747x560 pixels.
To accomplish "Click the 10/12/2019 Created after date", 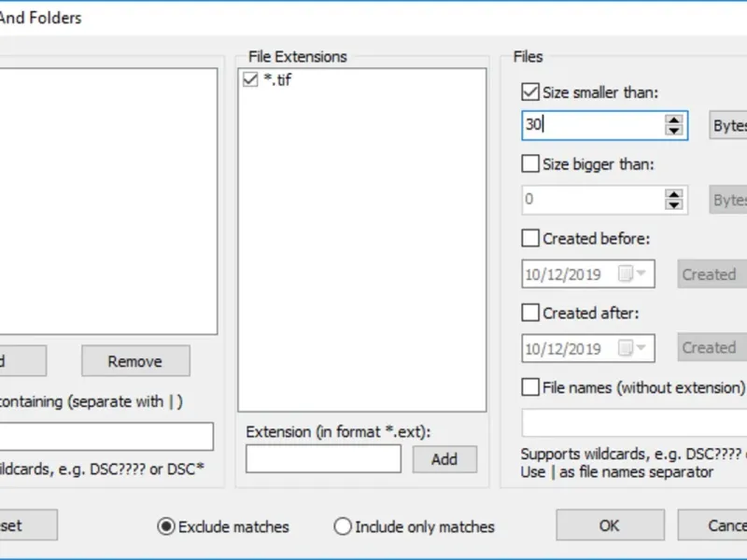I will (564, 348).
